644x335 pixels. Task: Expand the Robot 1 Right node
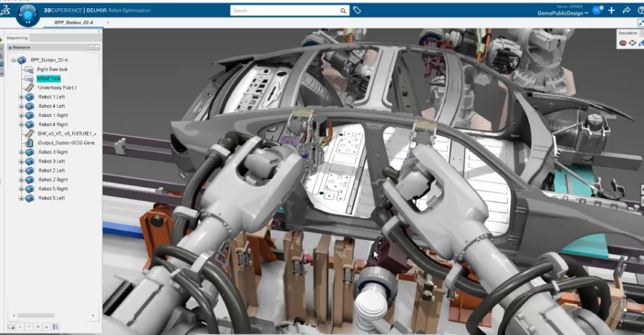pos(21,116)
